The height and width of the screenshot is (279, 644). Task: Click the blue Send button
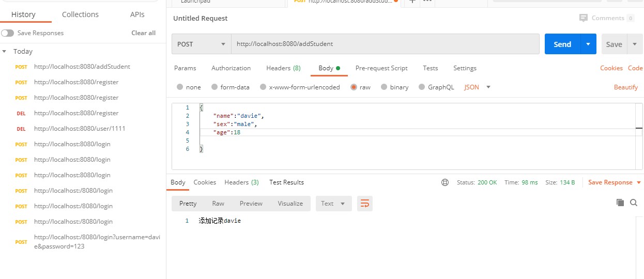click(562, 44)
